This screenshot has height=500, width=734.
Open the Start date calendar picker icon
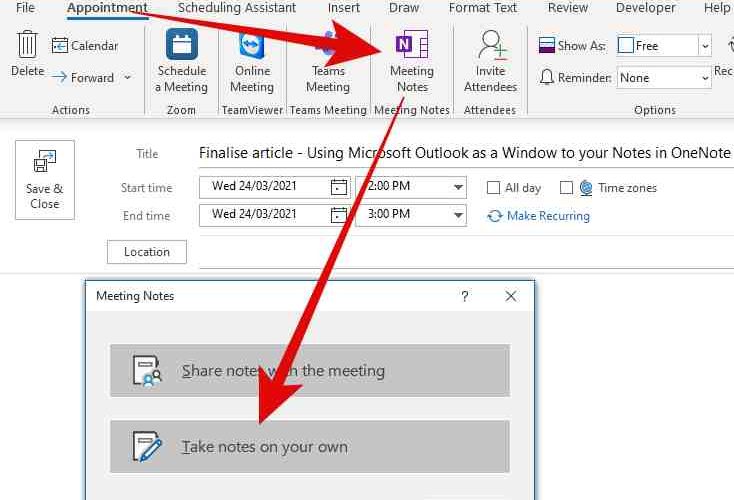[x=338, y=187]
